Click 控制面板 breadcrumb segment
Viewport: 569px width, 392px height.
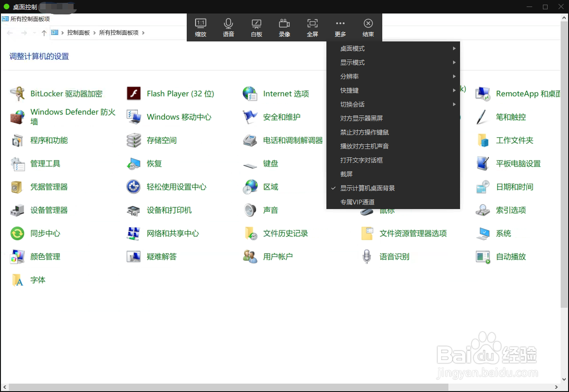pyautogui.click(x=78, y=33)
